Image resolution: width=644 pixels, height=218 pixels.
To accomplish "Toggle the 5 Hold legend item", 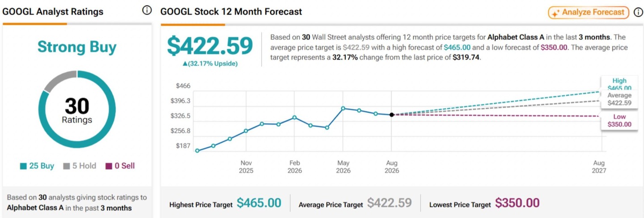I will pyautogui.click(x=80, y=166).
